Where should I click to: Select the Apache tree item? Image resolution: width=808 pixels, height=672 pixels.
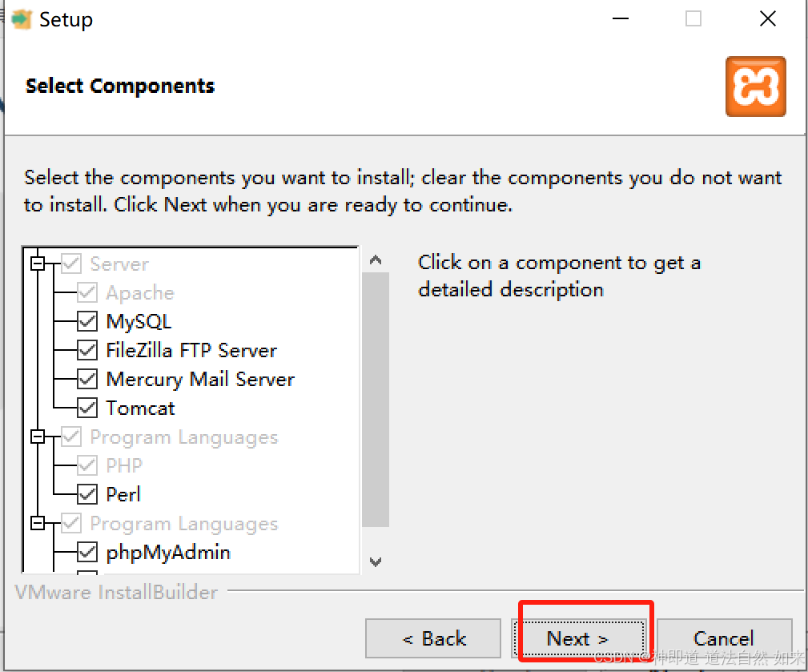point(140,292)
